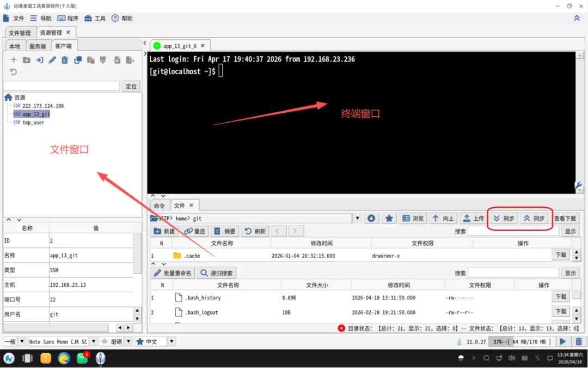The image size is (588, 368).
Task: Click the import file icon in resource toolbar
Action: pos(117,60)
